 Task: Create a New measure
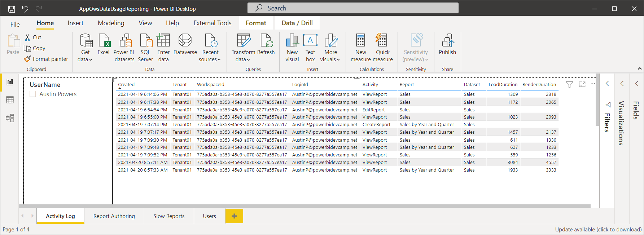[361, 48]
